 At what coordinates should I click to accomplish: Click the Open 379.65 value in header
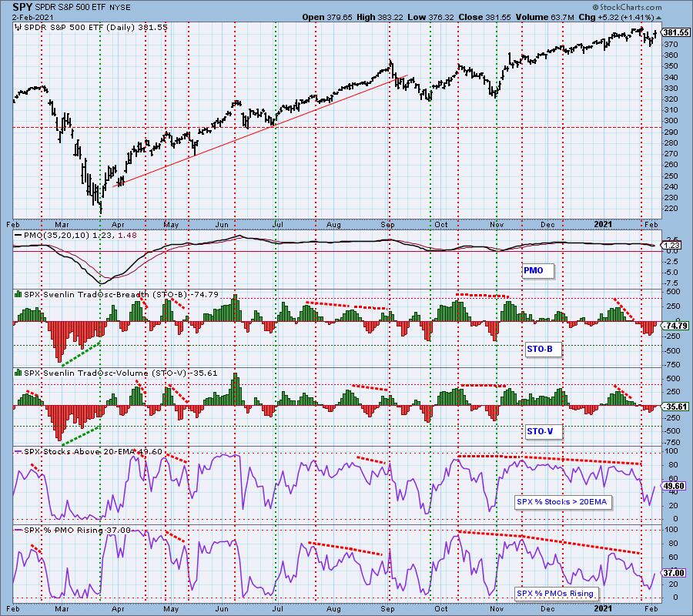pos(327,17)
